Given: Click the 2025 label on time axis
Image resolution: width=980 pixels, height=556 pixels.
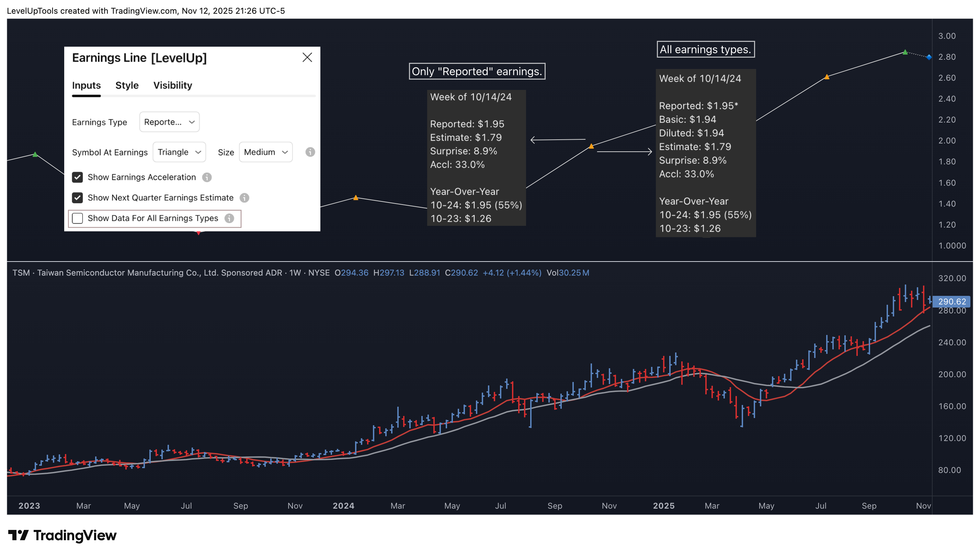Looking at the screenshot, I should [x=664, y=506].
